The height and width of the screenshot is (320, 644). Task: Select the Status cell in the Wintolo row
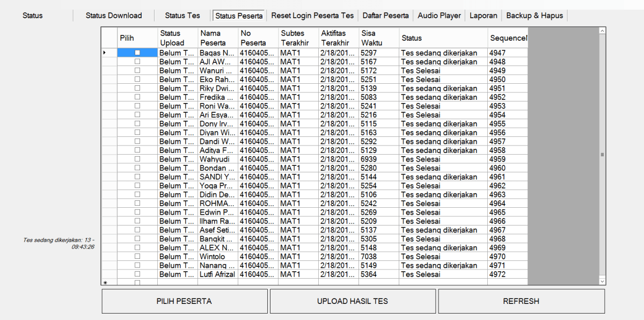[x=443, y=257]
